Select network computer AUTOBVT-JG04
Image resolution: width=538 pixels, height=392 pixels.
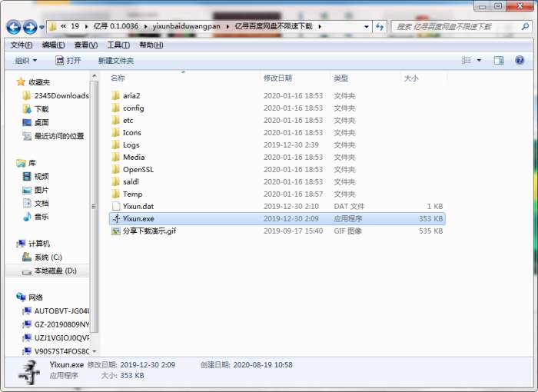click(55, 311)
